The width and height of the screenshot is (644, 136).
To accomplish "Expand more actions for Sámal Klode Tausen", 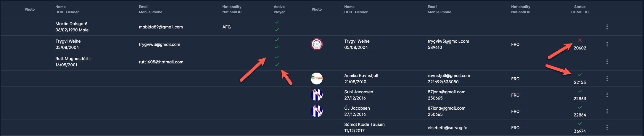I will coord(607,127).
